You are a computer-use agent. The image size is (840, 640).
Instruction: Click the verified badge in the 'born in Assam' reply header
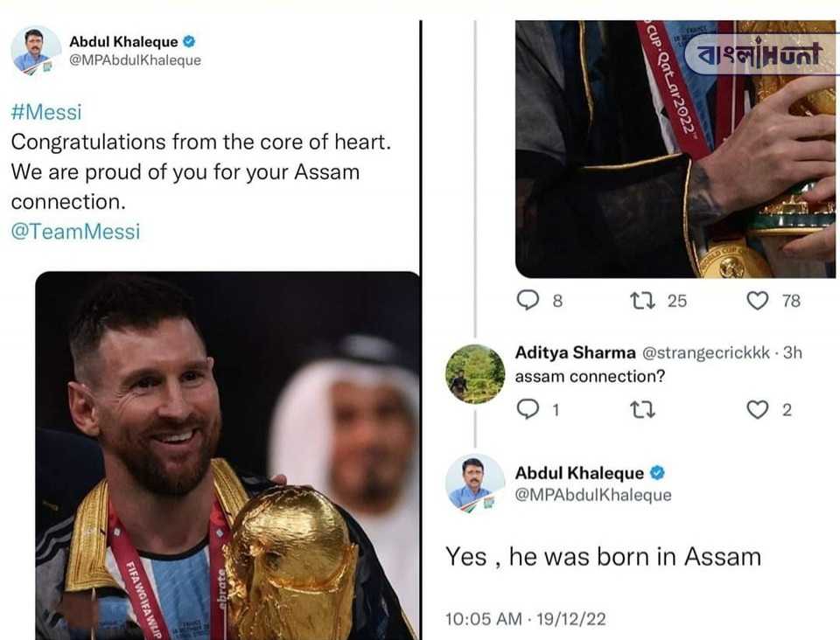coord(657,472)
